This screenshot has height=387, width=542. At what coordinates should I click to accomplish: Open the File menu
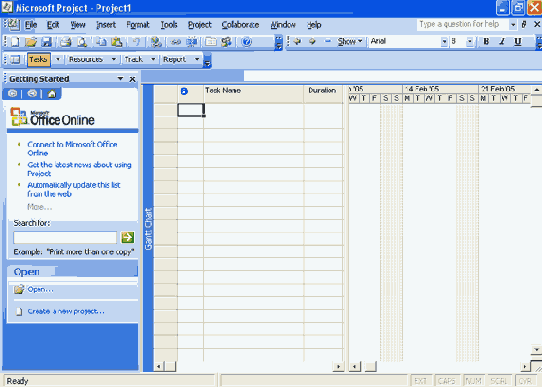click(x=31, y=25)
